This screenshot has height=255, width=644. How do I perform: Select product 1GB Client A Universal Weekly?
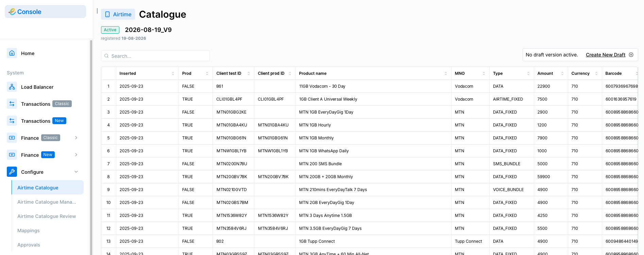[328, 99]
